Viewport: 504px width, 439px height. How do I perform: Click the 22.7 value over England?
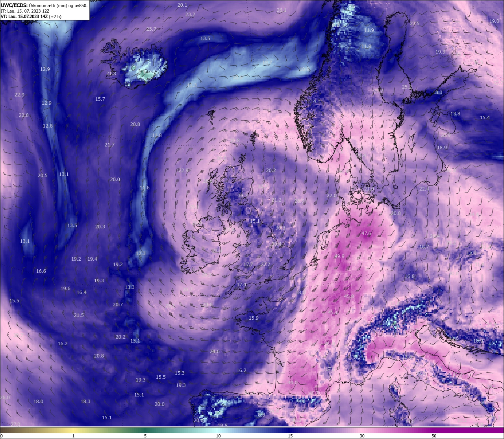[265, 264]
